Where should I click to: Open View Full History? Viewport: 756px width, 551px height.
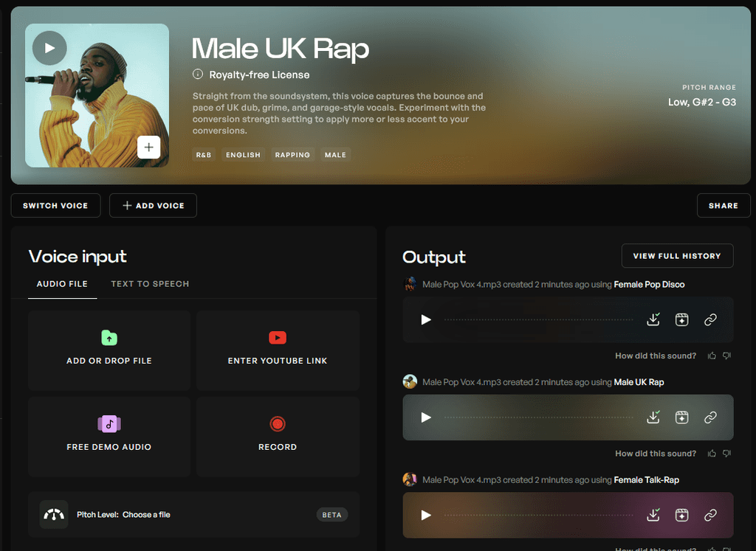677,255
